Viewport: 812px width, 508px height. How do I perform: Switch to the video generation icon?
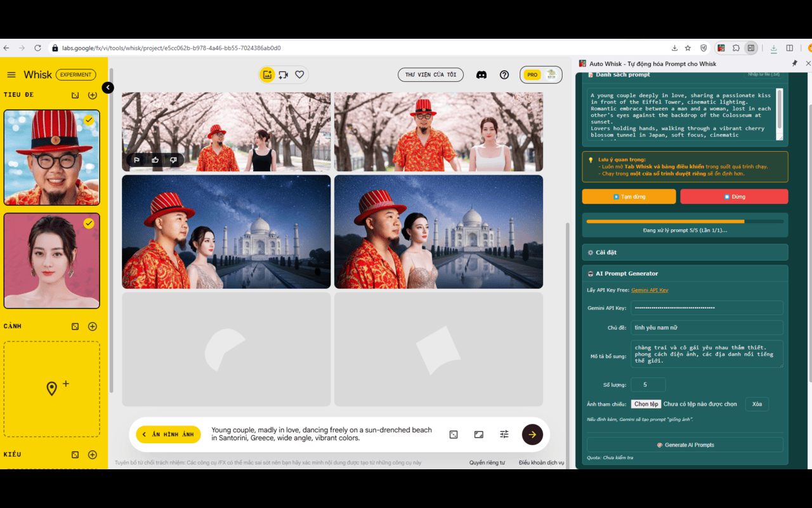point(283,74)
